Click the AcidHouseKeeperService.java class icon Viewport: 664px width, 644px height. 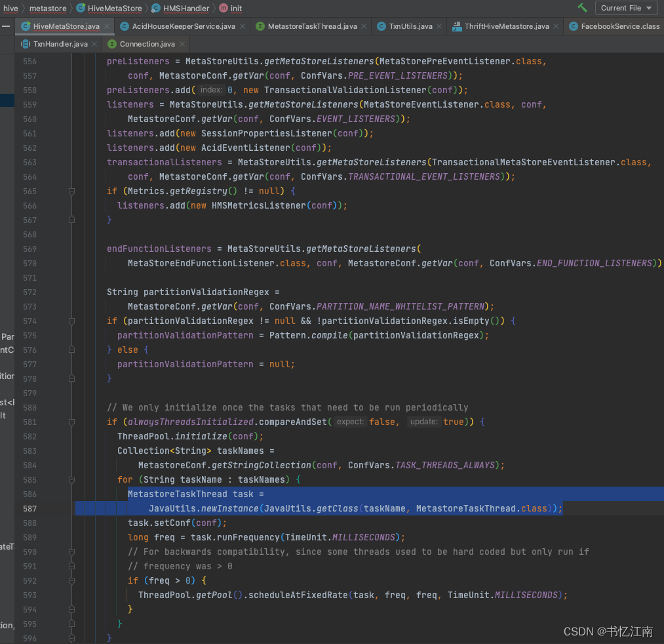[125, 26]
